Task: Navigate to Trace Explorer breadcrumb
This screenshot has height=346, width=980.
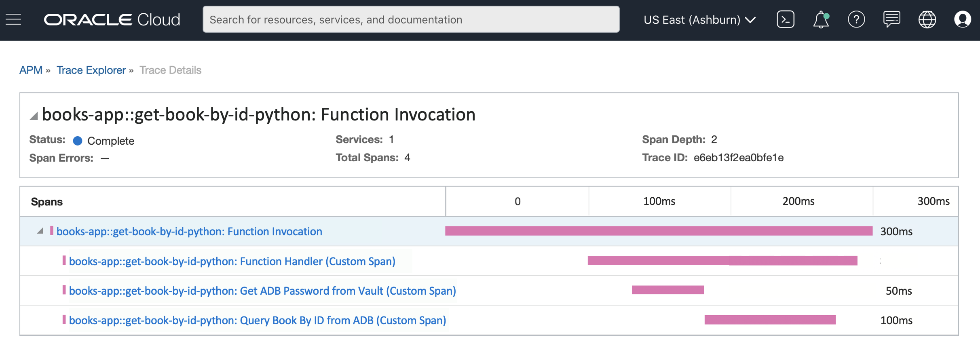Action: 91,70
